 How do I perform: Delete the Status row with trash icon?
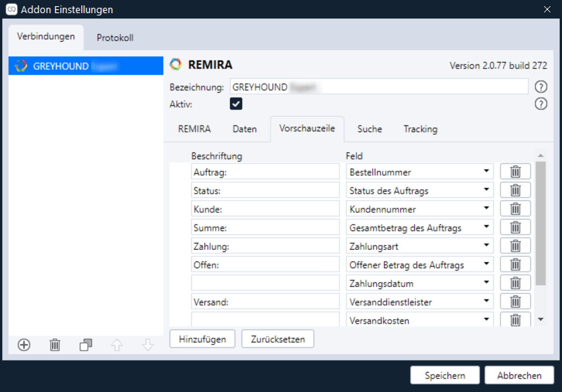515,190
